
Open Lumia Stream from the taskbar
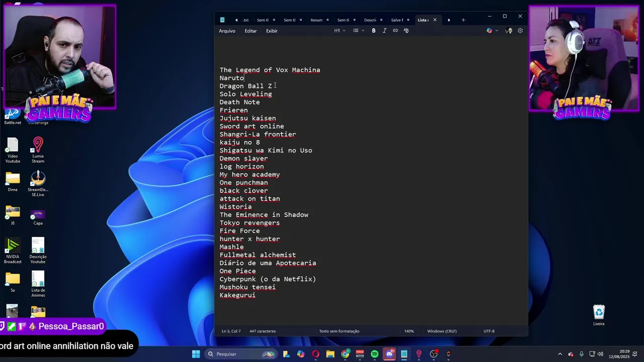click(419, 354)
